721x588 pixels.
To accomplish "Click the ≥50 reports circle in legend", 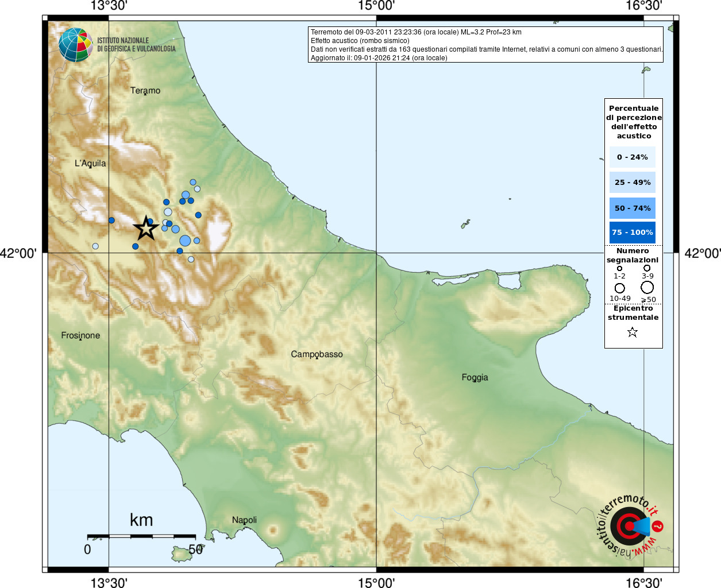I will pyautogui.click(x=647, y=287).
